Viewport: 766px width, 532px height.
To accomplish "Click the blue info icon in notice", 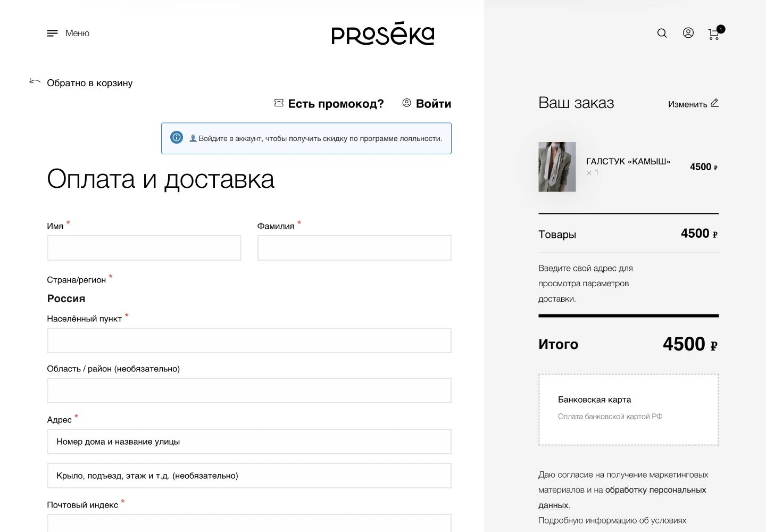I will point(177,138).
